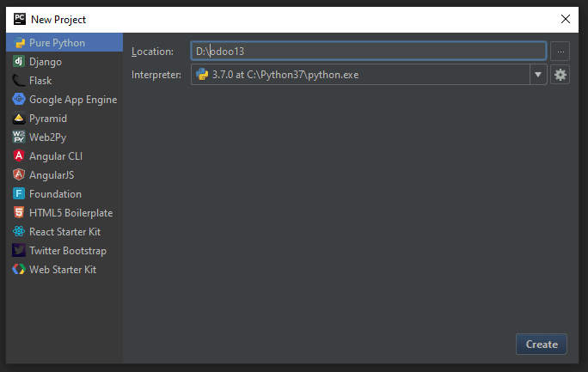Pick the Web Starter Kit icon
Image resolution: width=588 pixels, height=372 pixels.
[19, 269]
